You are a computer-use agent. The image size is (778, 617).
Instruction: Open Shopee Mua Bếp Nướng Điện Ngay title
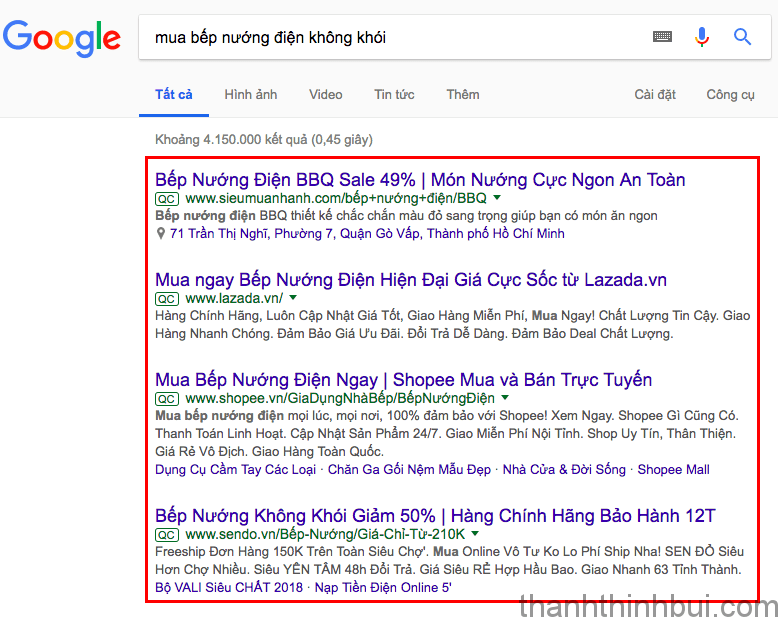(403, 380)
